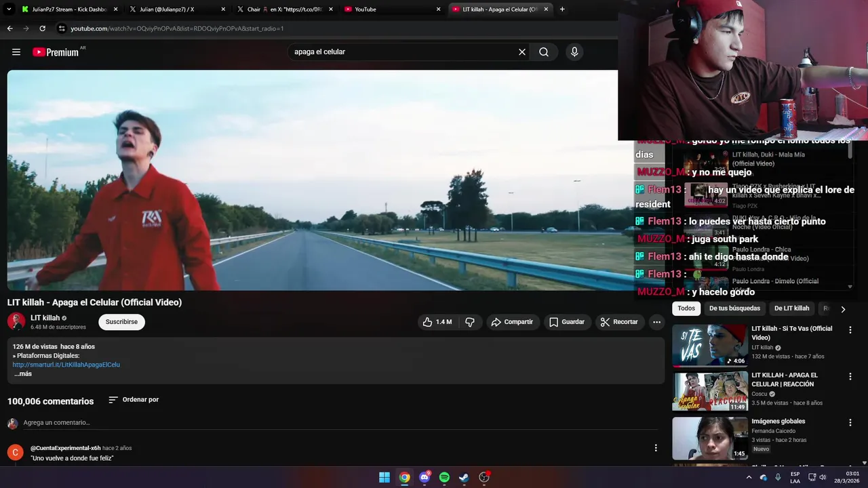Open the CuentaExperimental-x6h user avatar
This screenshot has height=488, width=868.
pos(16,452)
